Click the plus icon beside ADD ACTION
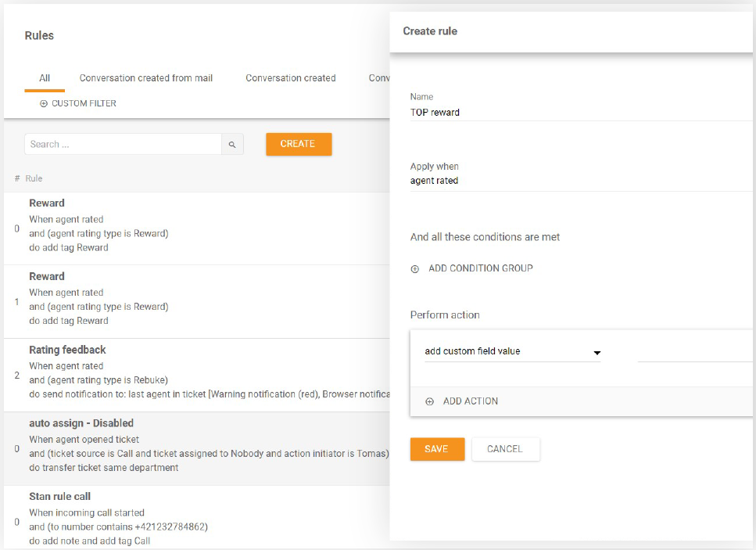This screenshot has height=550, width=756. coord(429,401)
